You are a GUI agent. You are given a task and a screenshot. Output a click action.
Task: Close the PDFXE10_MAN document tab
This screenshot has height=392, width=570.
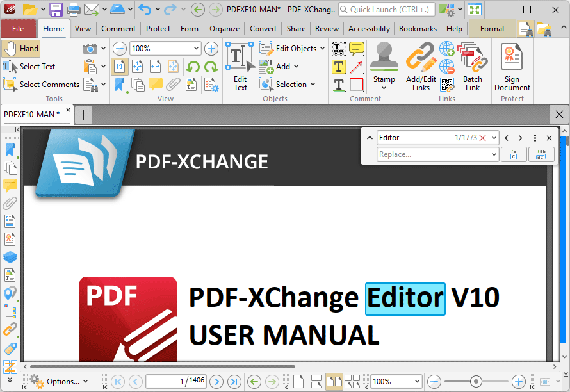click(68, 110)
